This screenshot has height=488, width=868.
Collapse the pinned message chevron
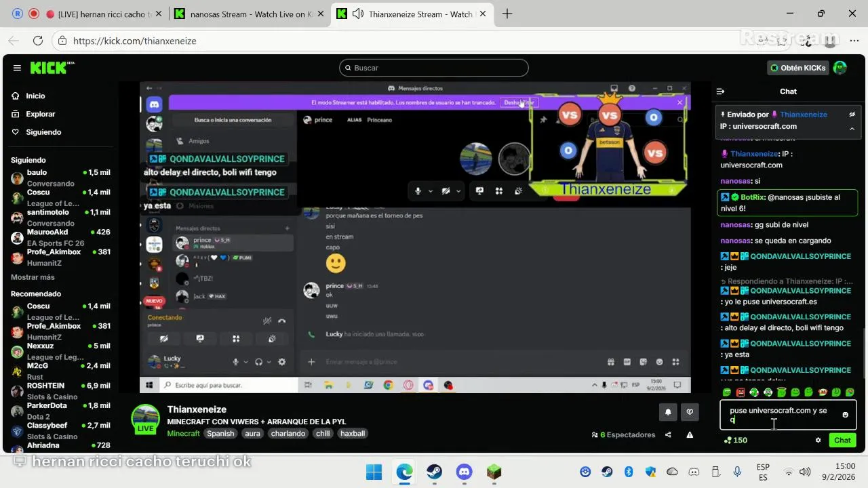852,128
